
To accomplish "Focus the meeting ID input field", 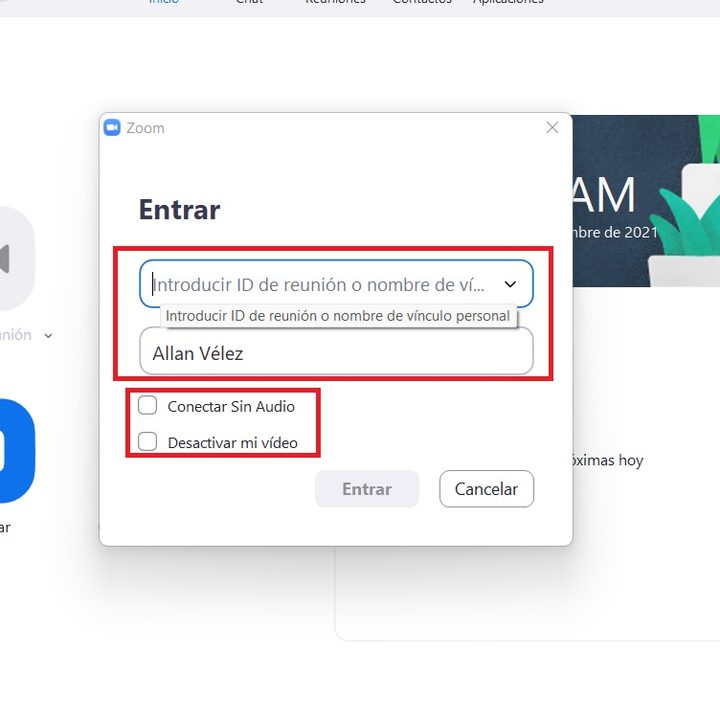I will [320, 284].
